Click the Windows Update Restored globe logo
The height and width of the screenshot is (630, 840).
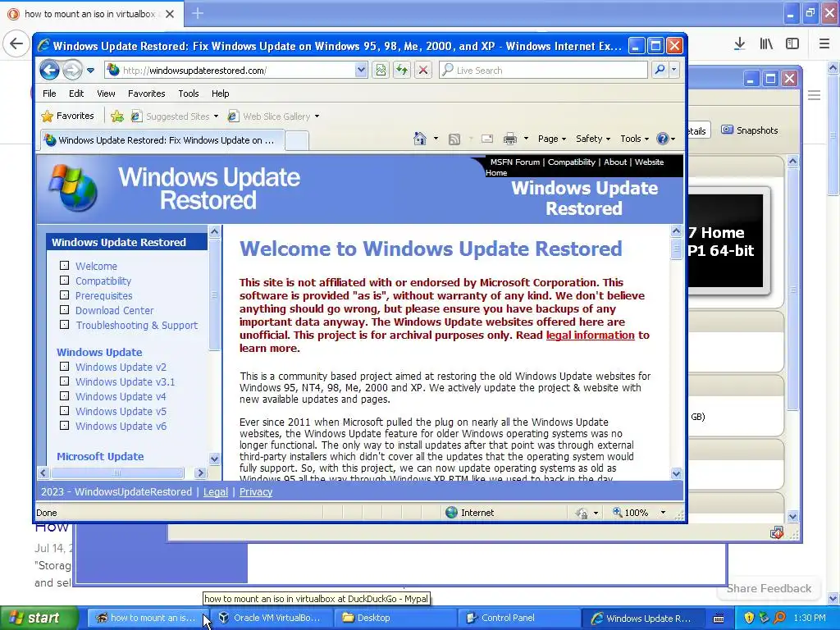tap(73, 188)
